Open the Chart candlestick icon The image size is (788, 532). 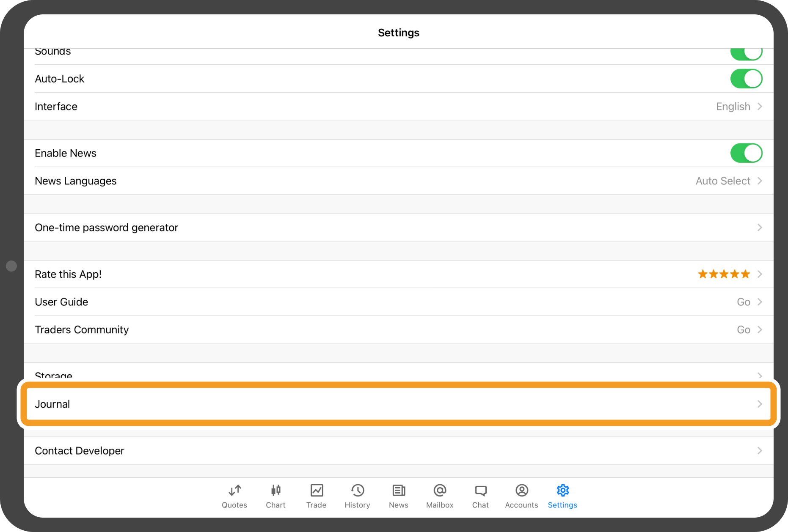click(x=276, y=491)
